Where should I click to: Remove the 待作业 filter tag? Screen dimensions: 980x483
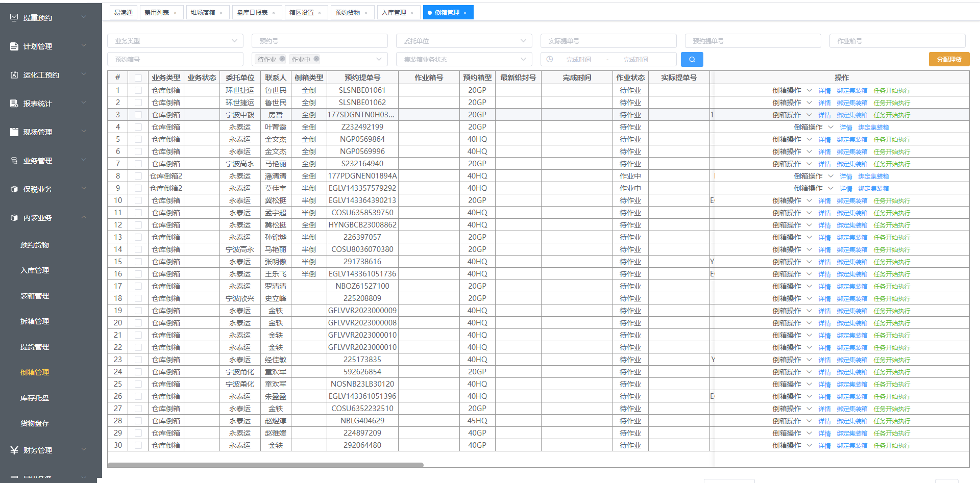click(x=282, y=59)
